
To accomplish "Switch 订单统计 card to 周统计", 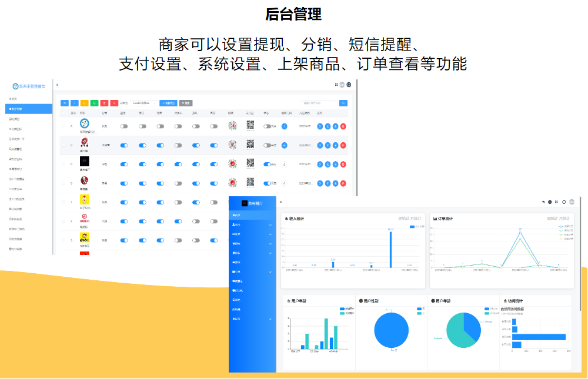I will coord(552,219).
